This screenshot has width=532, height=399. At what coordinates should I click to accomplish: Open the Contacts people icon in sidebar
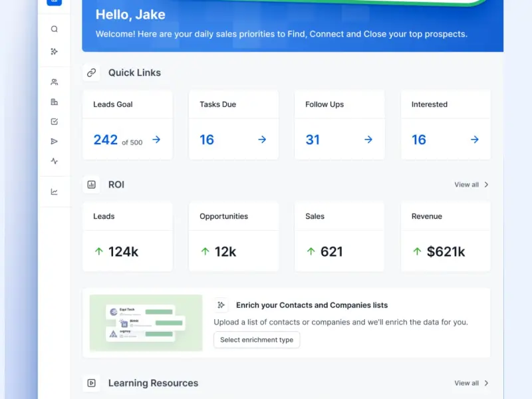(55, 82)
